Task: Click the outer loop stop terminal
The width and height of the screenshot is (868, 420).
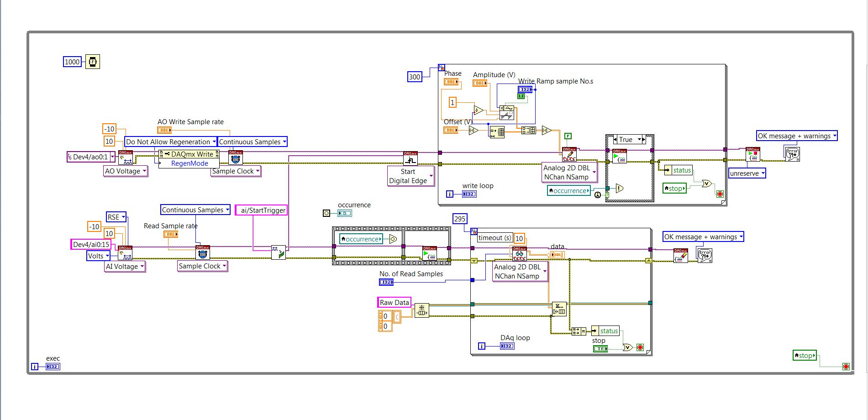Action: [x=846, y=367]
